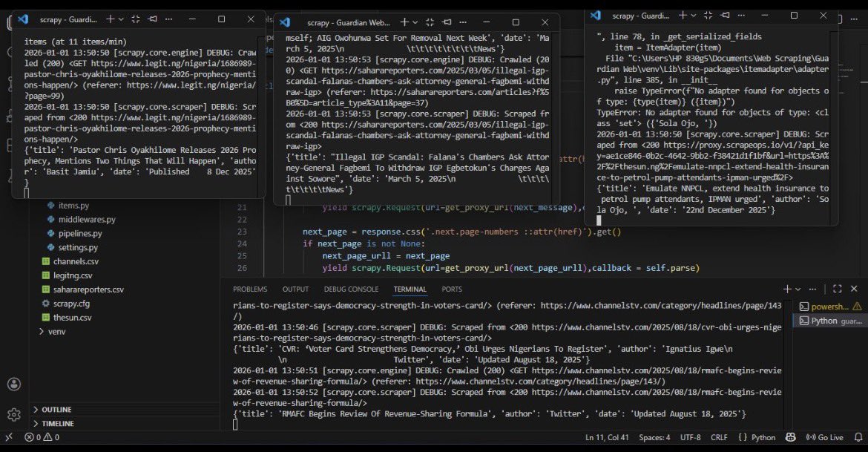
Task: Click the VS Code logo in the right scrapy window
Action: click(x=595, y=15)
